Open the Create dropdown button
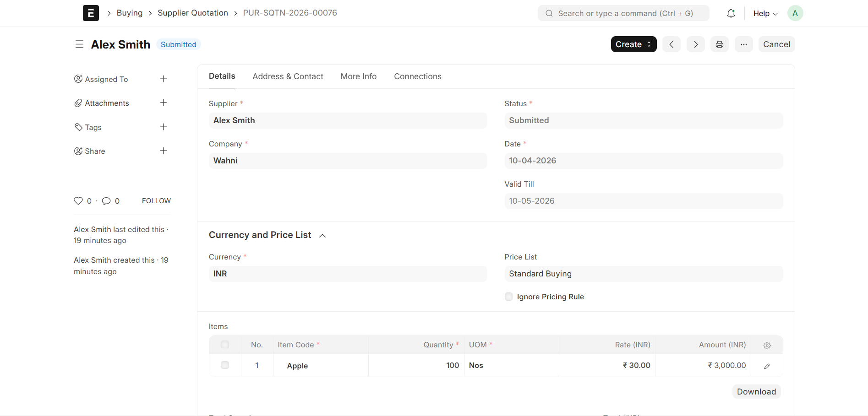 (x=634, y=44)
